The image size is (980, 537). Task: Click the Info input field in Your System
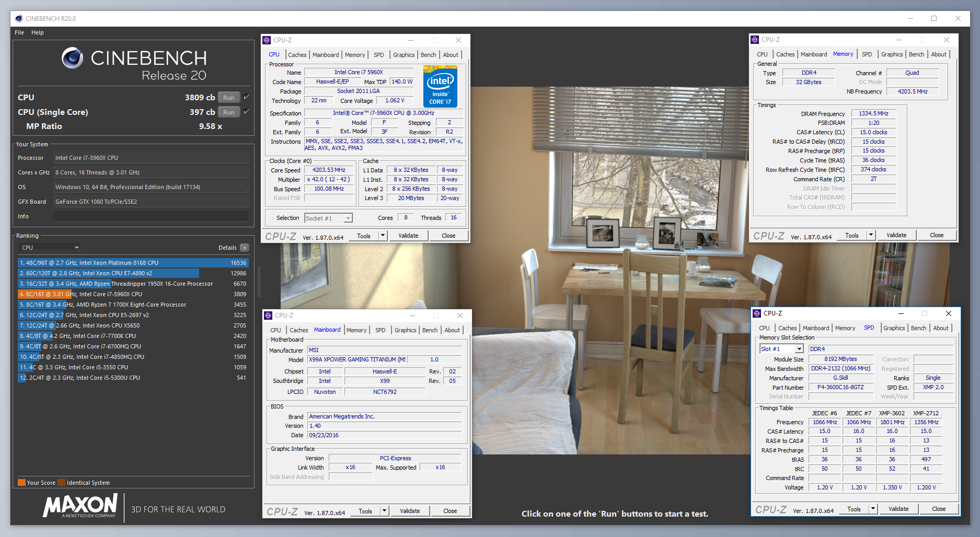pos(151,216)
